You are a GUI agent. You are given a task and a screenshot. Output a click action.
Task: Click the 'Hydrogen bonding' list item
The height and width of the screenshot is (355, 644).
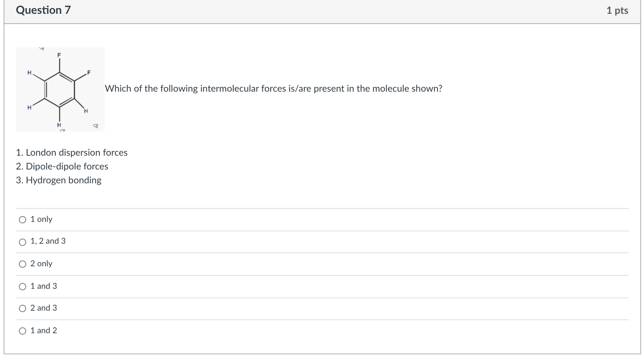[x=59, y=180]
